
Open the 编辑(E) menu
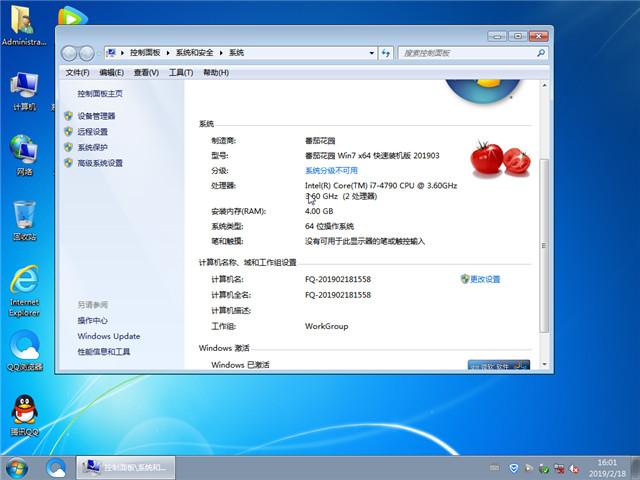point(111,73)
